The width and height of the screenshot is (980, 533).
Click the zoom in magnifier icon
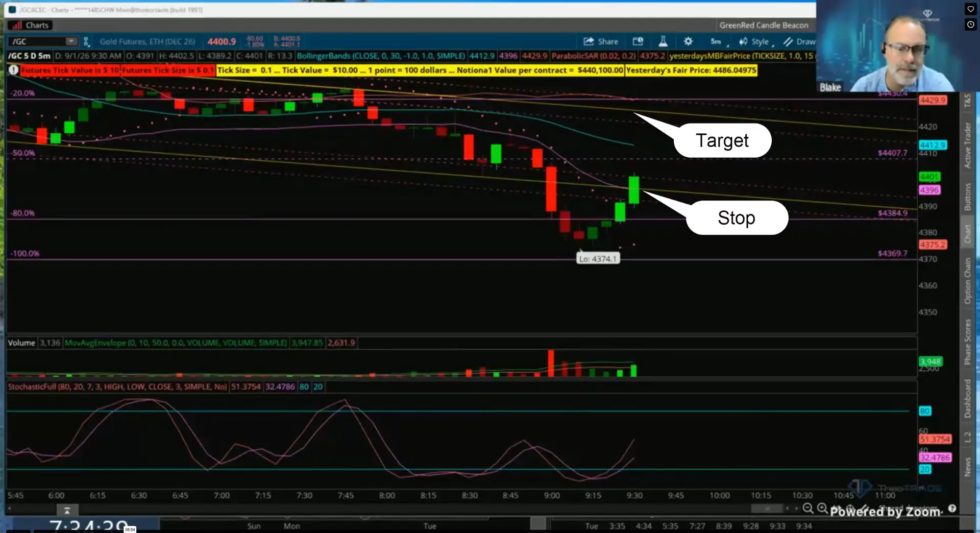pyautogui.click(x=822, y=508)
